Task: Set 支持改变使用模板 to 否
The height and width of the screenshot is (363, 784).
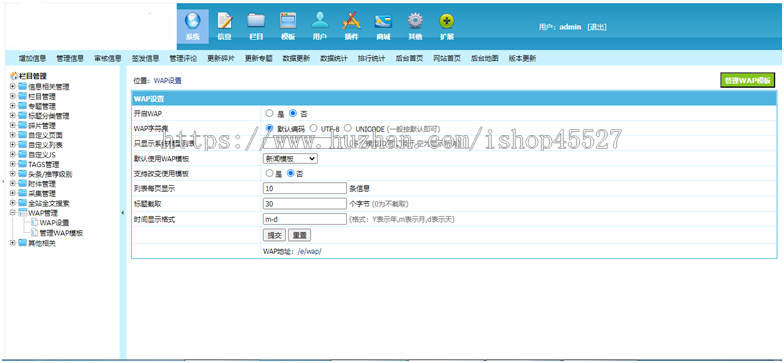Action: tap(290, 174)
